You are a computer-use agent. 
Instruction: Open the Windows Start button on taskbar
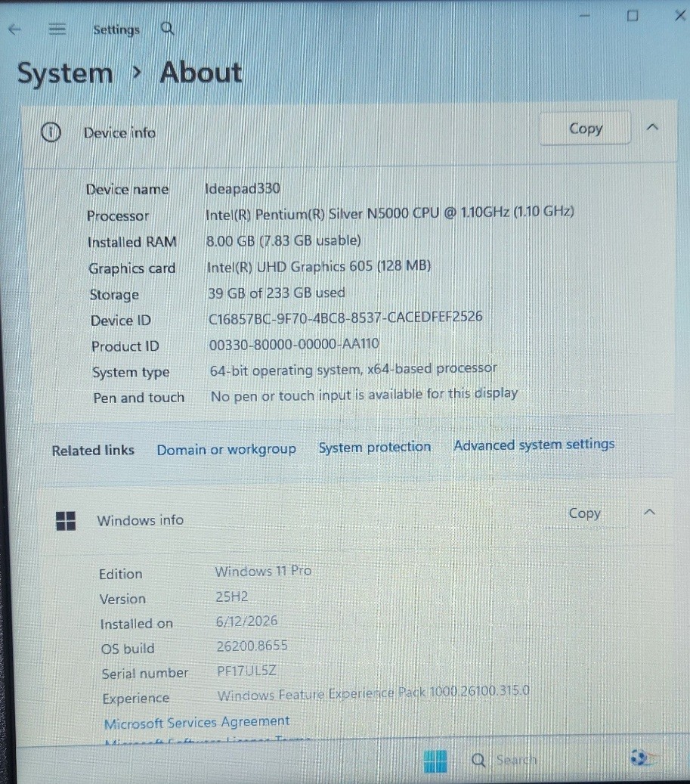click(435, 761)
